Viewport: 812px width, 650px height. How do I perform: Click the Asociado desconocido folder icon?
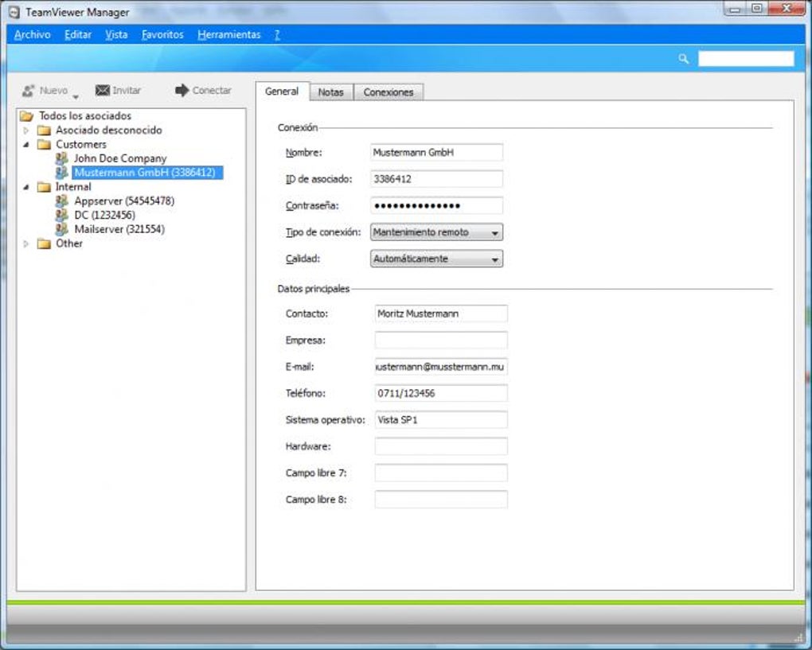click(44, 130)
